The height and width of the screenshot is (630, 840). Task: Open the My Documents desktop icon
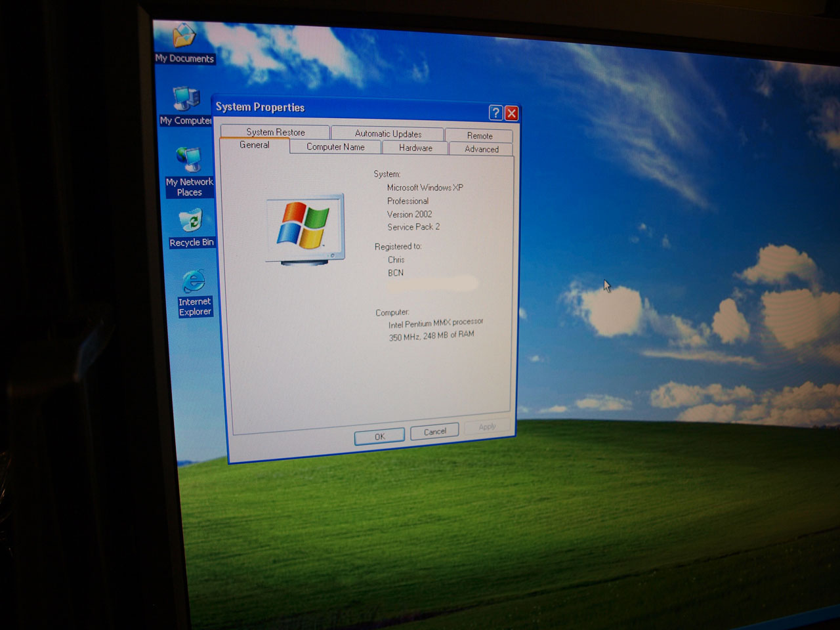[184, 43]
